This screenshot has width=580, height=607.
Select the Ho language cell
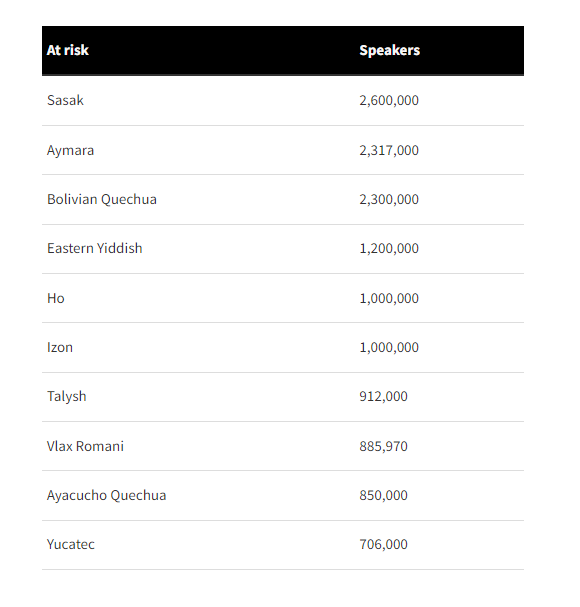click(x=56, y=298)
